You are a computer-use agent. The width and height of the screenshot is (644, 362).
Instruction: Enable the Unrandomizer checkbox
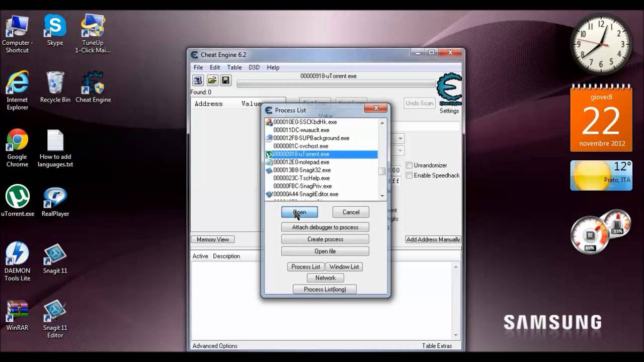[x=409, y=165]
